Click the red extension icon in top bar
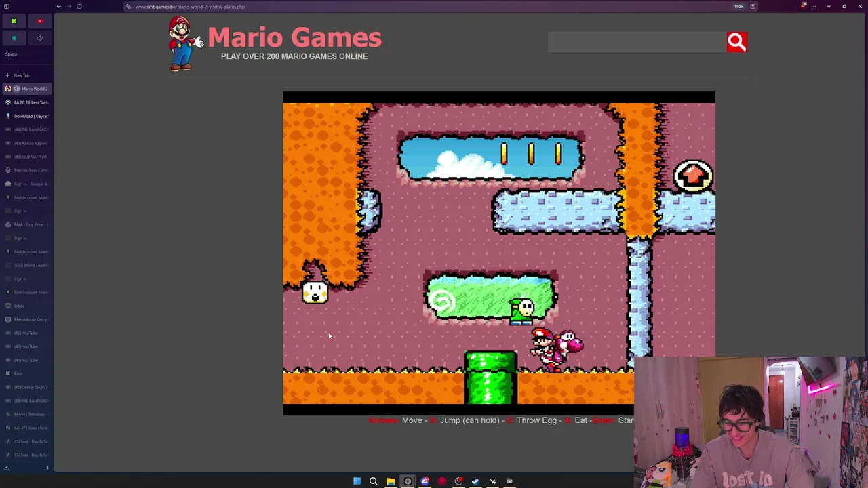Screen dimensions: 868x488 pyautogui.click(x=804, y=6)
